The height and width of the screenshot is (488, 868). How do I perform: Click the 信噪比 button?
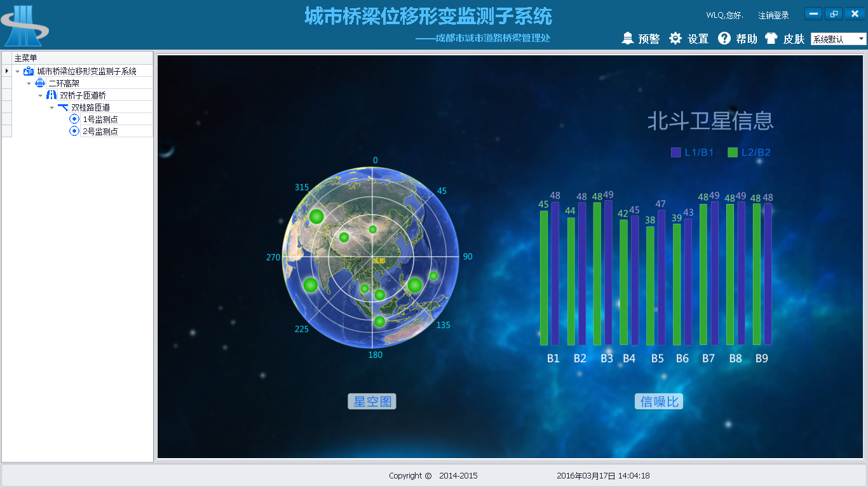[x=659, y=402]
